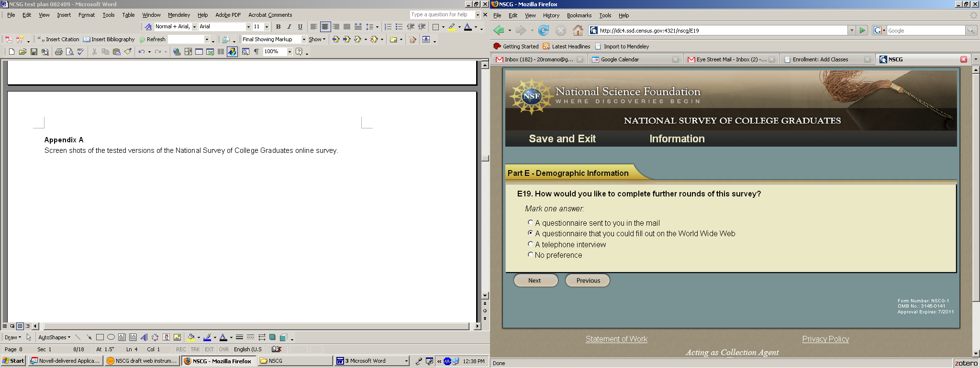This screenshot has width=980, height=368.
Task: Click Word's Save floppy disk icon
Action: 33,52
